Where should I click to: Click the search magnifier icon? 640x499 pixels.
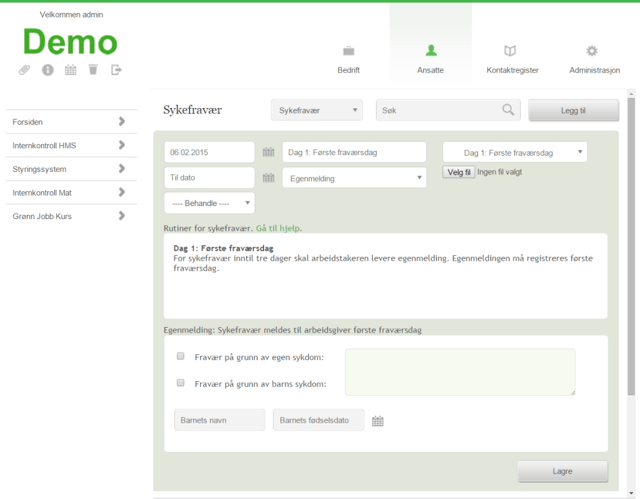coord(508,109)
